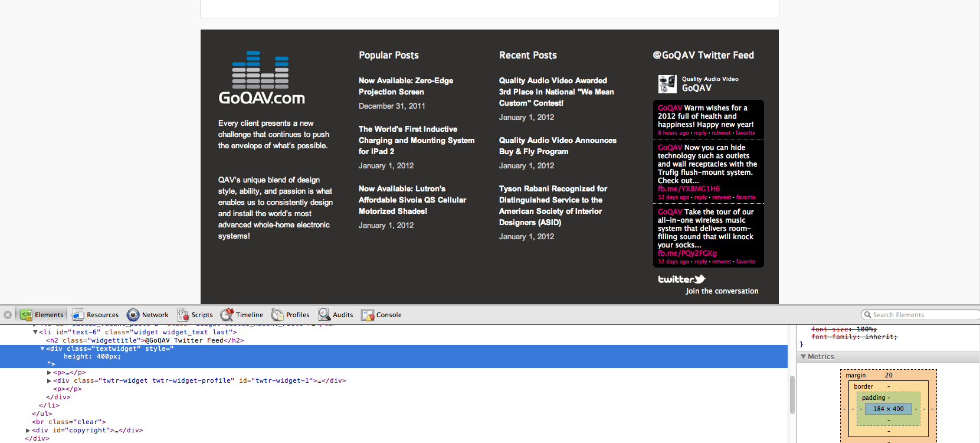Focus the Search Elements field
The height and width of the screenshot is (443, 980).
pyautogui.click(x=920, y=315)
